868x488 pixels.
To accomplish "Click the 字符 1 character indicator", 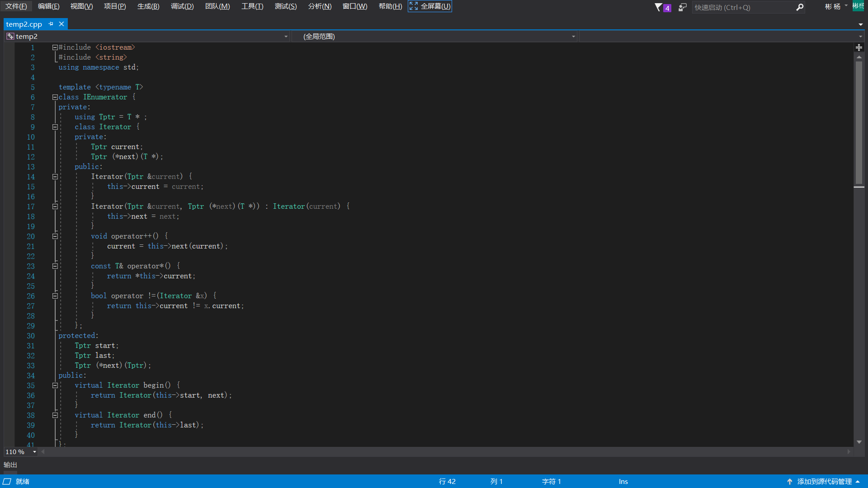I will [552, 482].
